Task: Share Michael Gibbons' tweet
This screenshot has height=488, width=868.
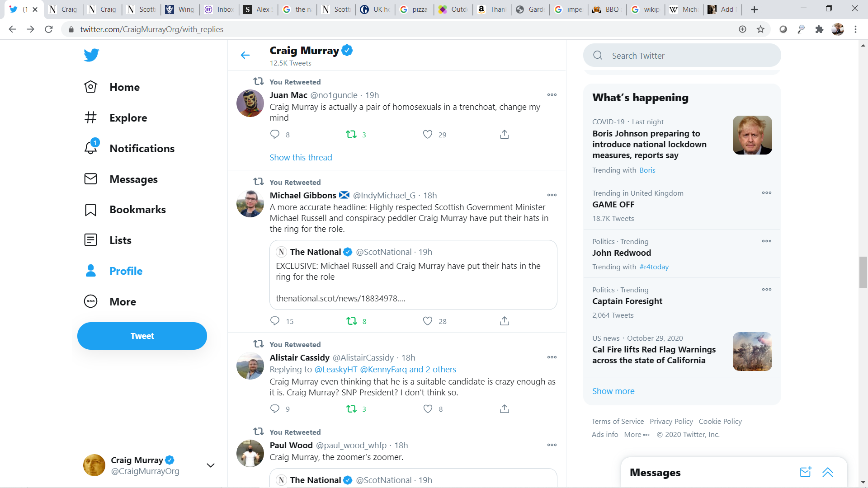Action: pos(505,321)
